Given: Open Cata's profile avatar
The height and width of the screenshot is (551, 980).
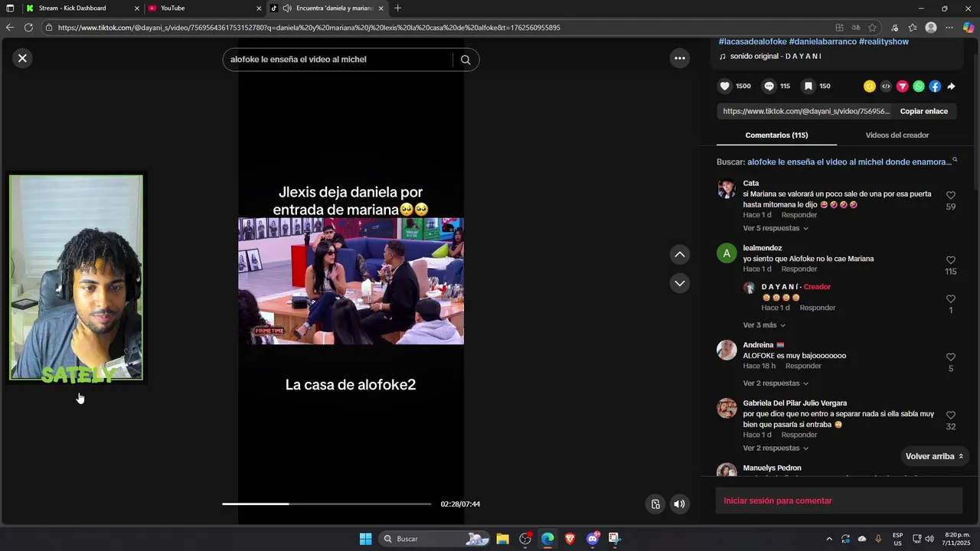Looking at the screenshot, I should pyautogui.click(x=726, y=189).
